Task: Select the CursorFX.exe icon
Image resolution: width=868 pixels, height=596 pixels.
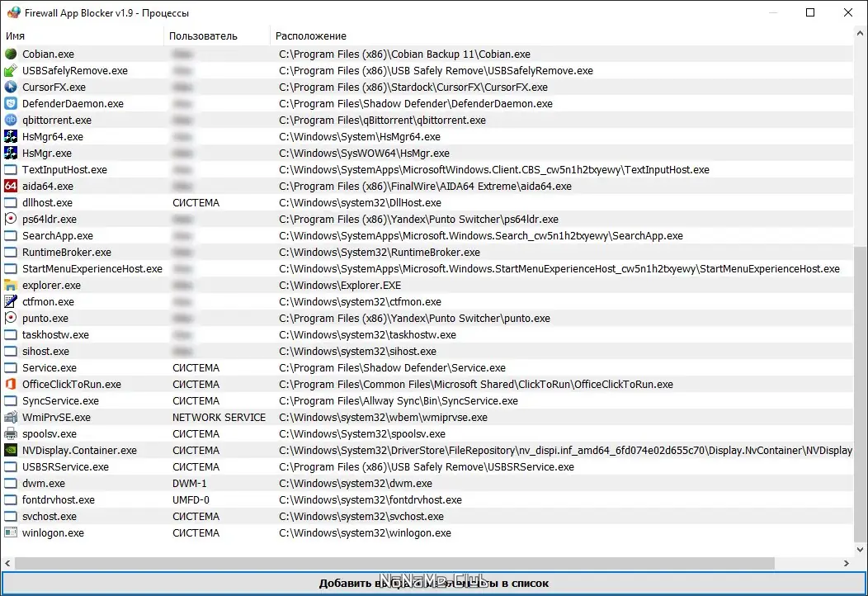Action: [x=11, y=87]
